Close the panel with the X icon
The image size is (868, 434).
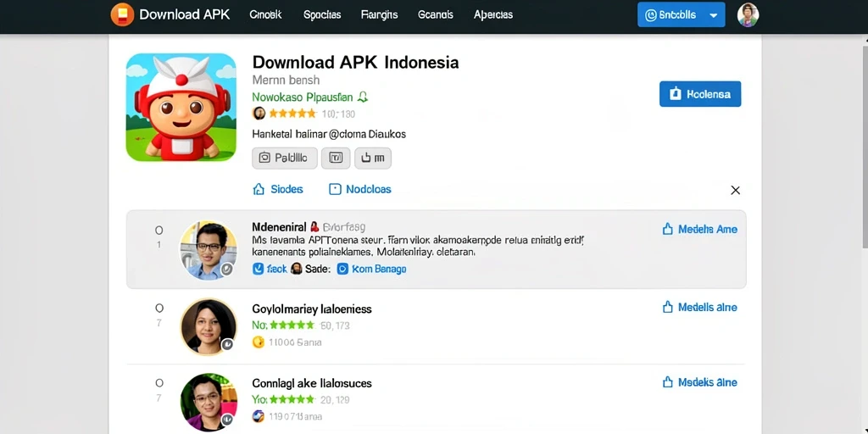point(735,191)
